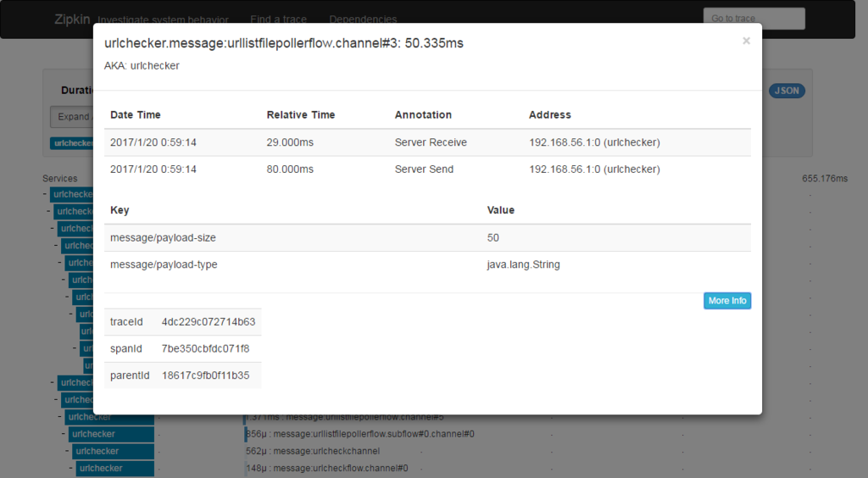Image resolution: width=868 pixels, height=478 pixels.
Task: Close the span detail dialog with ×
Action: pyautogui.click(x=746, y=41)
